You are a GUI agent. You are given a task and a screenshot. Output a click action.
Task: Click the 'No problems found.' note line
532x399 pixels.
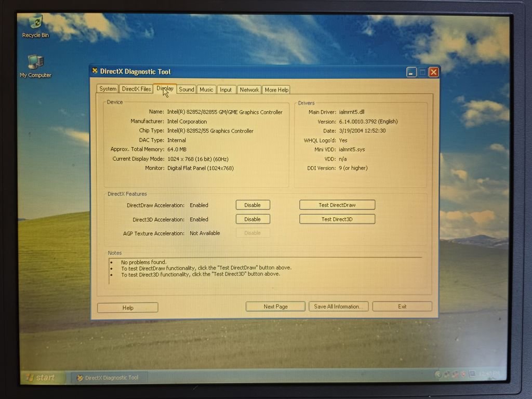pyautogui.click(x=143, y=262)
